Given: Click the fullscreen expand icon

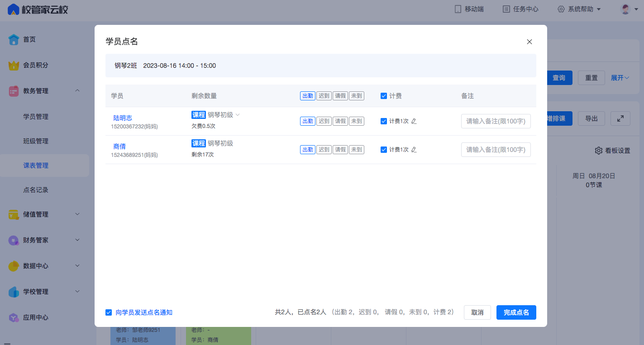Looking at the screenshot, I should click(x=620, y=118).
